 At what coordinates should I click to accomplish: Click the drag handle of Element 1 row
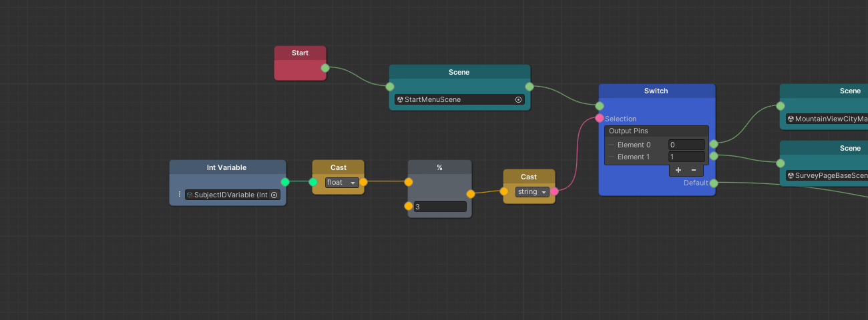click(611, 157)
